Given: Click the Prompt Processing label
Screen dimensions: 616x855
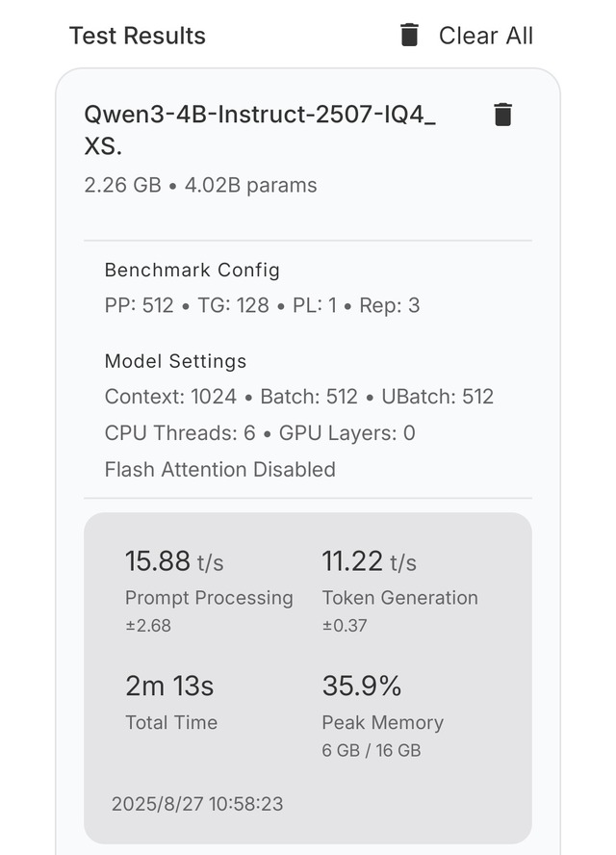Looking at the screenshot, I should point(209,598).
